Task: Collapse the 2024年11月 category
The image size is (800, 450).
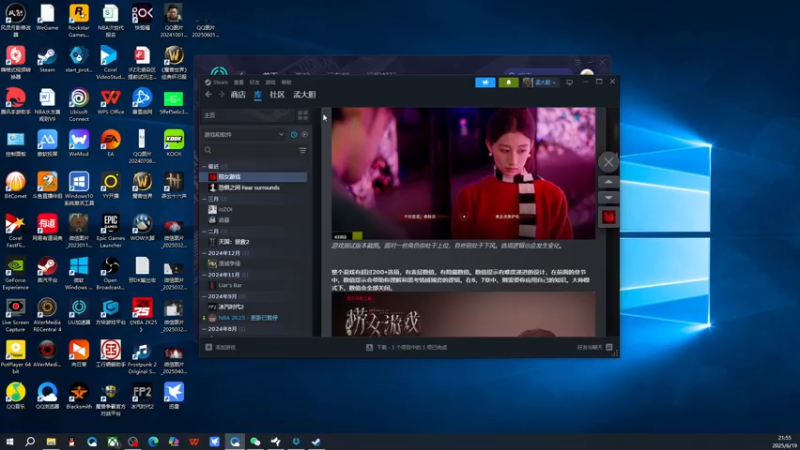Action: [x=205, y=274]
